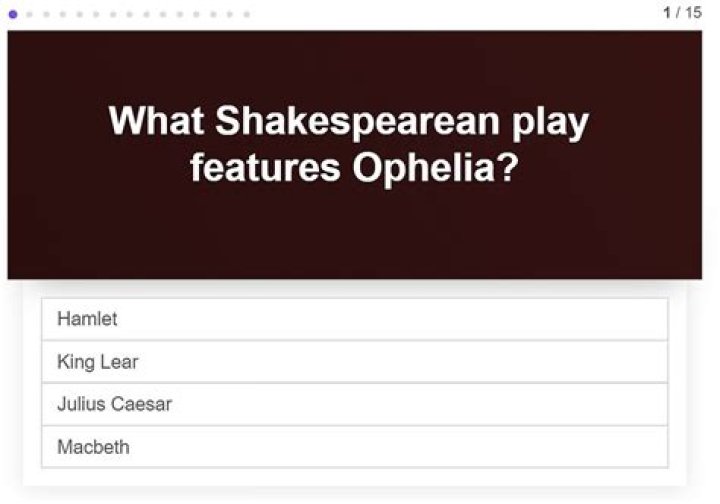Select the eleventh progress dot
This screenshot has width=720, height=504.
[180, 14]
